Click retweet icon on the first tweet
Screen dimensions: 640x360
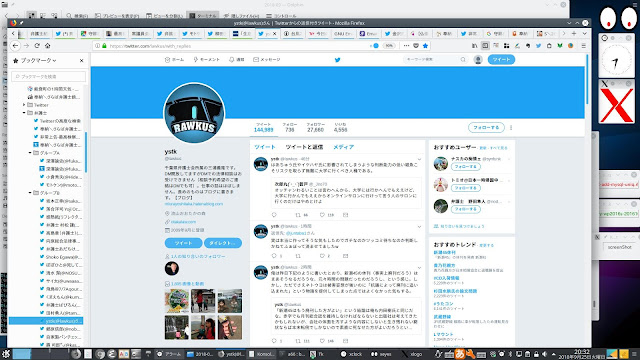point(298,215)
